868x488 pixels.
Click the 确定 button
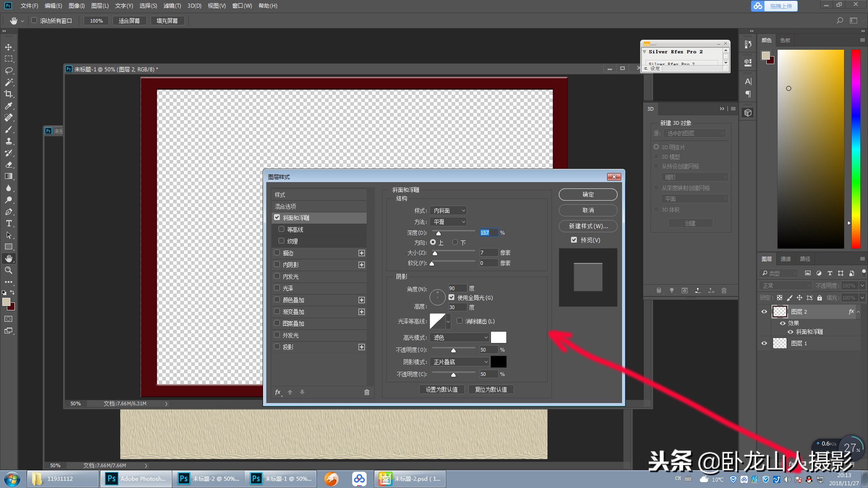tap(587, 194)
